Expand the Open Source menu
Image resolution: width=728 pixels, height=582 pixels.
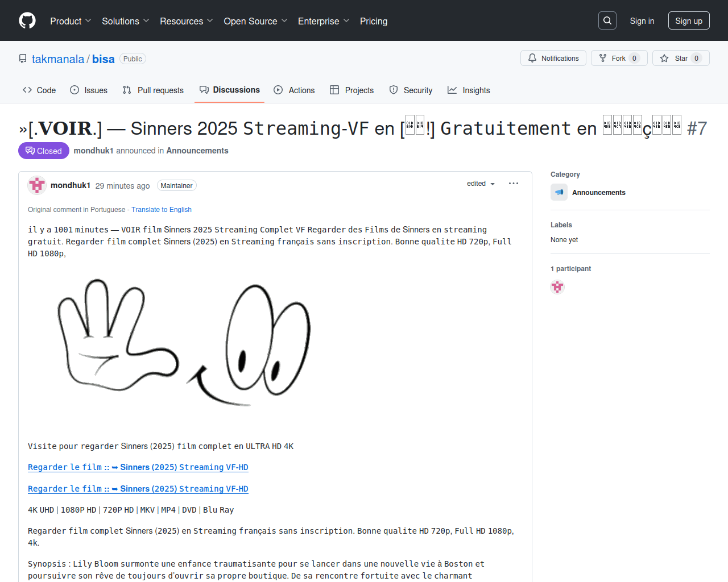pos(256,21)
